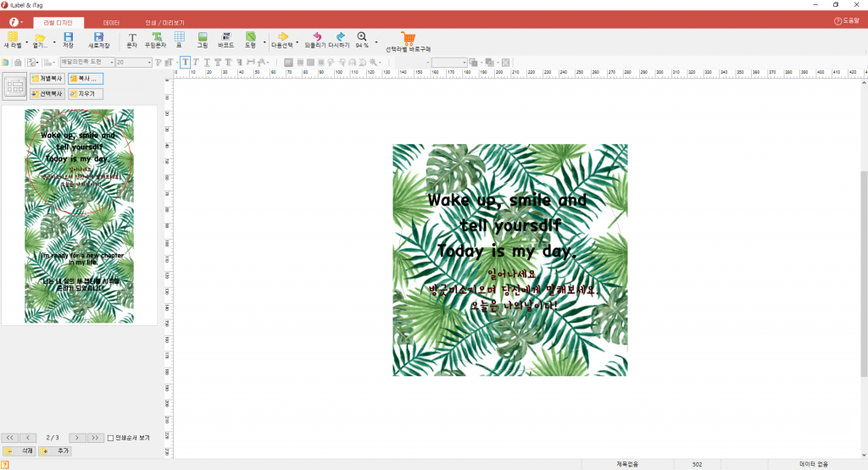The height and width of the screenshot is (470, 868).
Task: Select the label sheet preview thumbnail
Action: [x=79, y=216]
